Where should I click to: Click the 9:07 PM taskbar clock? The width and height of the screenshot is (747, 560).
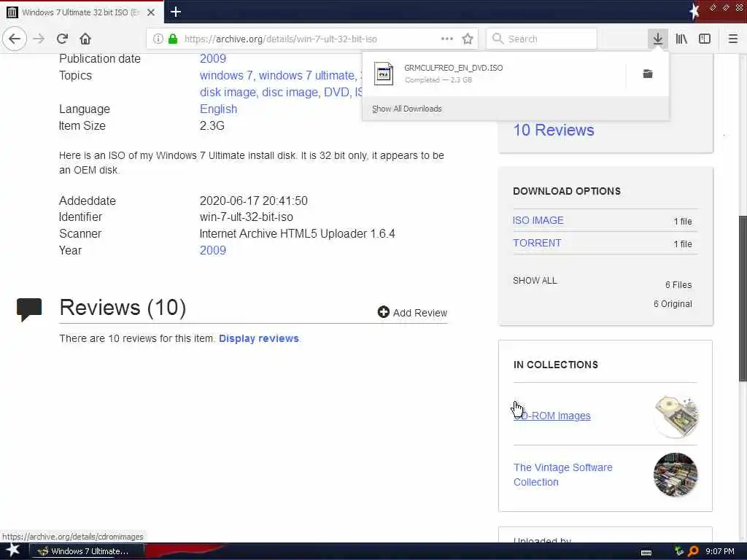719,551
